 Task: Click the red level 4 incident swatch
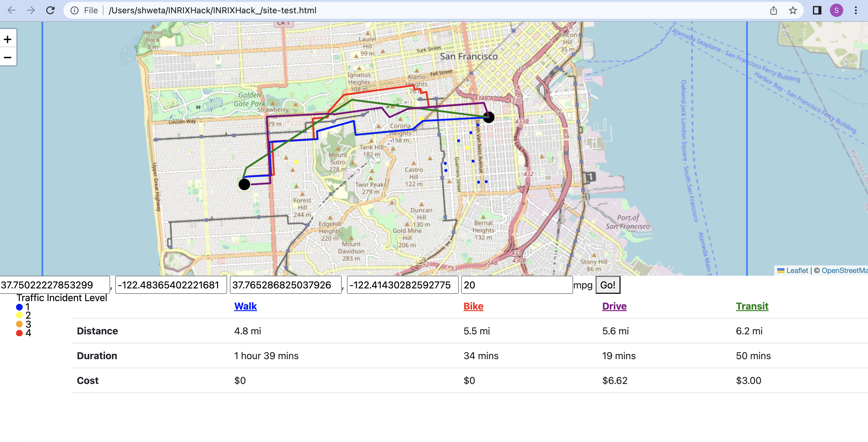click(x=19, y=333)
